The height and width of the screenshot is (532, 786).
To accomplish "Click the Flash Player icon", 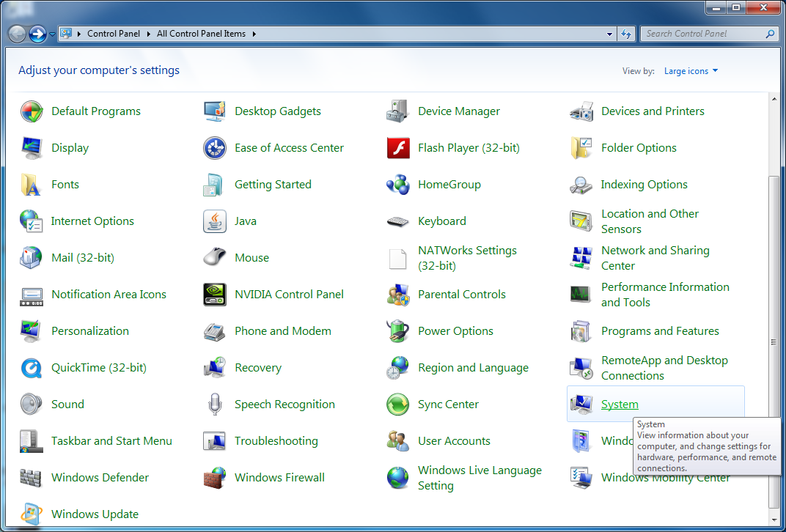I will click(x=399, y=148).
